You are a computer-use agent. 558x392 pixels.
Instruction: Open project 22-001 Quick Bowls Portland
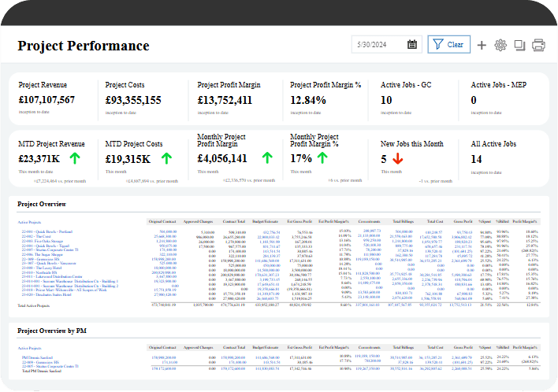pyautogui.click(x=47, y=231)
